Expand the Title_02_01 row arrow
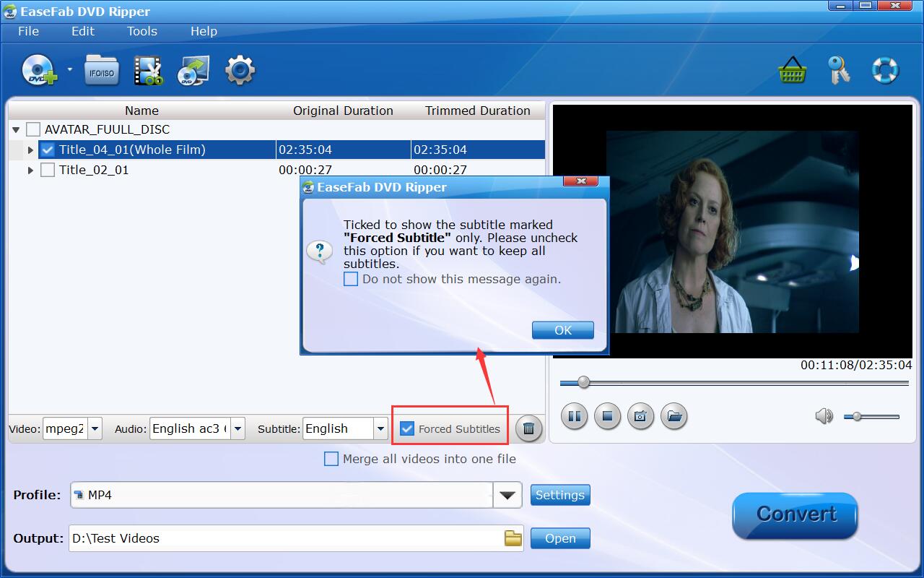 30,171
